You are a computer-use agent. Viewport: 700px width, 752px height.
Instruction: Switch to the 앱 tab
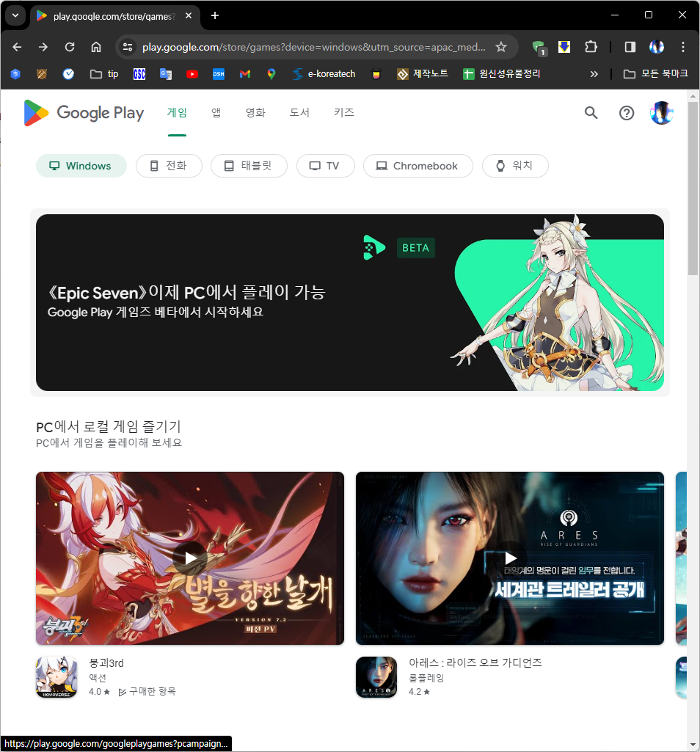[216, 112]
